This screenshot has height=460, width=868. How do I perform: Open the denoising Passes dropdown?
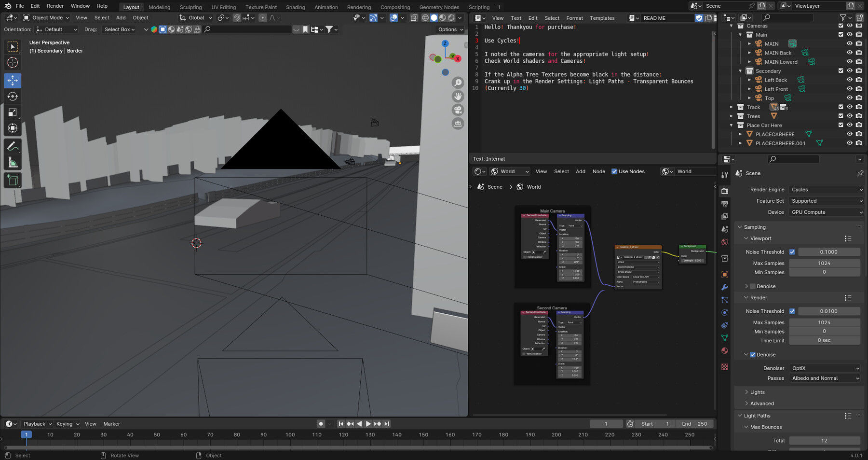click(825, 378)
